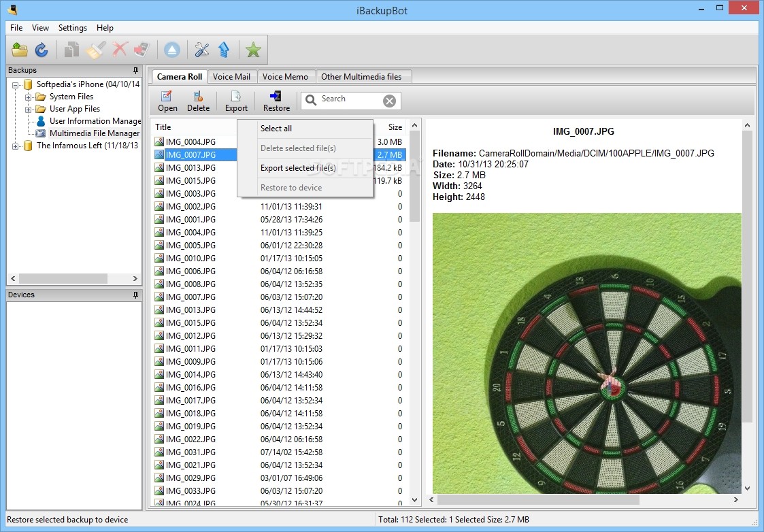Click the paintbrush clean icon
Viewport: 764px width, 532px height.
[x=96, y=50]
